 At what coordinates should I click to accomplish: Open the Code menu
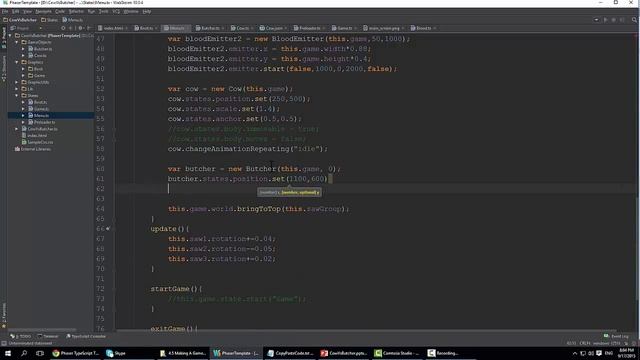60,11
